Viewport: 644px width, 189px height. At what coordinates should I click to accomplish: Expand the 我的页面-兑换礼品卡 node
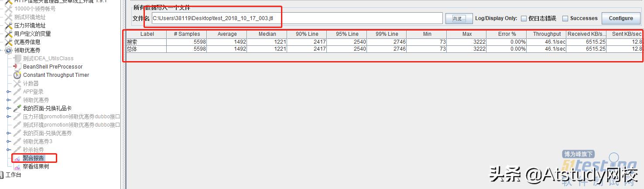(x=9, y=108)
